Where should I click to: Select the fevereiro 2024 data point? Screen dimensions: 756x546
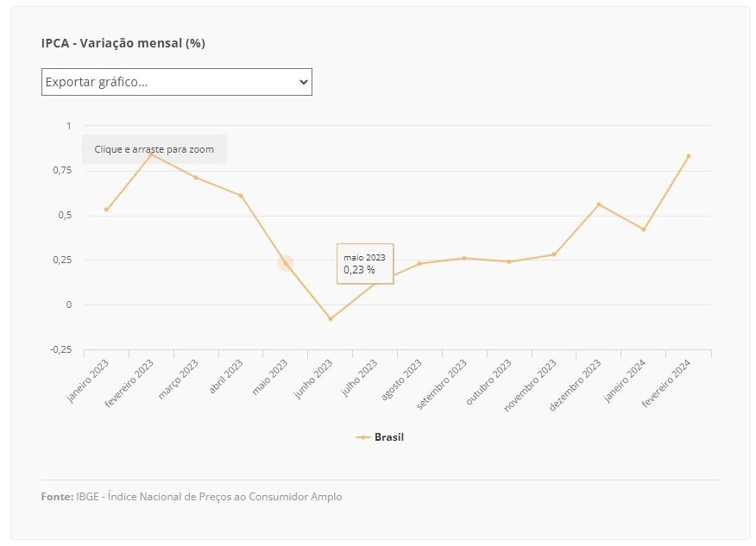point(689,156)
